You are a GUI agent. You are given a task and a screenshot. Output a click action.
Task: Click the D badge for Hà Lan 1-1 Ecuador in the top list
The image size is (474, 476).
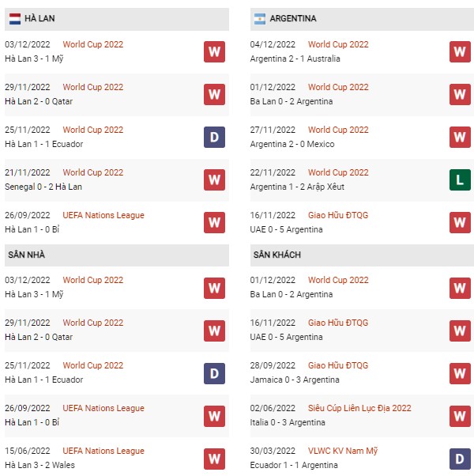214,138
